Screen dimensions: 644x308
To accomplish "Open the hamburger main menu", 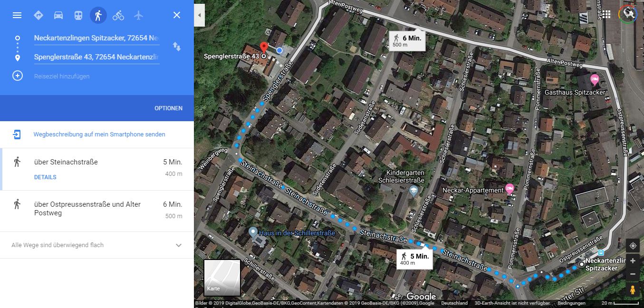I will 17,15.
